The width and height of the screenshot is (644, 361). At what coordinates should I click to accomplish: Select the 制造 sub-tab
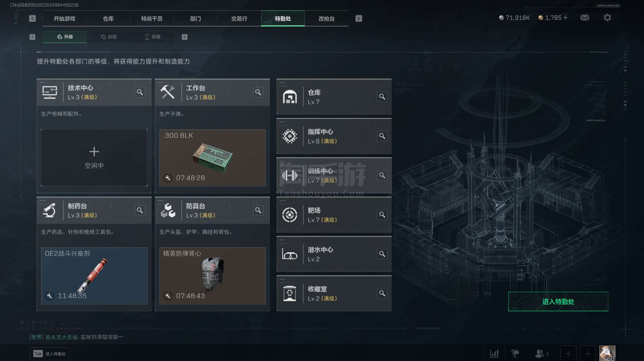pos(109,37)
